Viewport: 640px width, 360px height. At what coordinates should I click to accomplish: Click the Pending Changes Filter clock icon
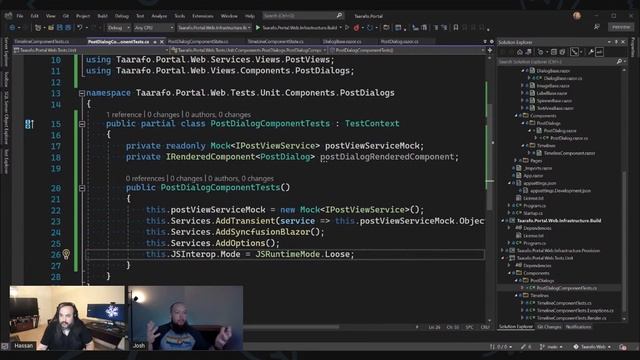(540, 52)
